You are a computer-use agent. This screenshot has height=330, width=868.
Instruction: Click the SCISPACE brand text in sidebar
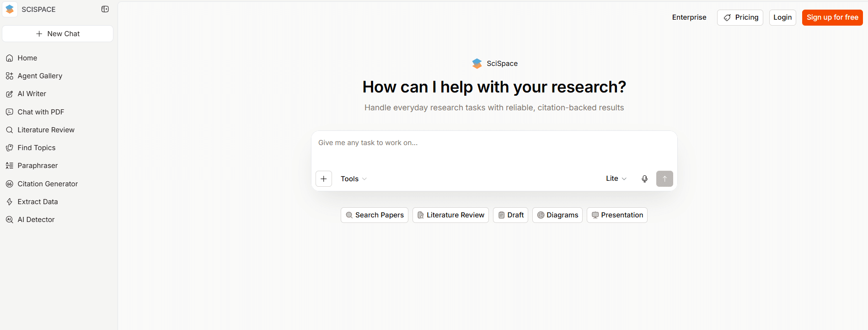(38, 9)
